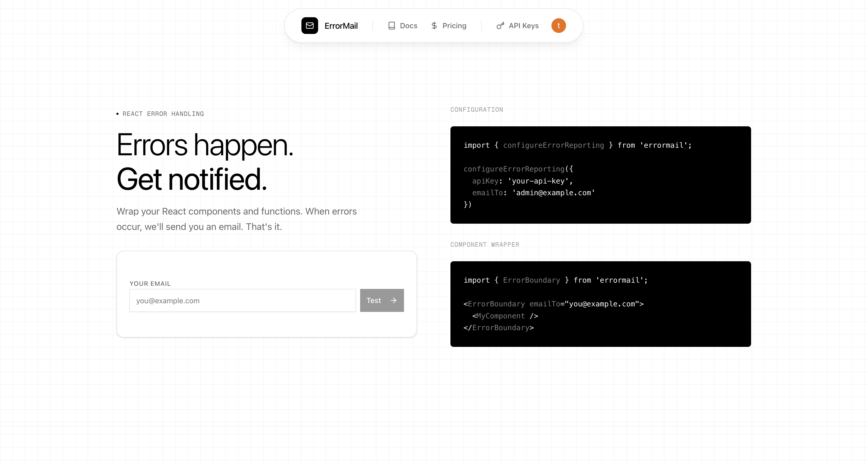Click the arrow icon on Test button
This screenshot has width=868, height=463.
393,300
